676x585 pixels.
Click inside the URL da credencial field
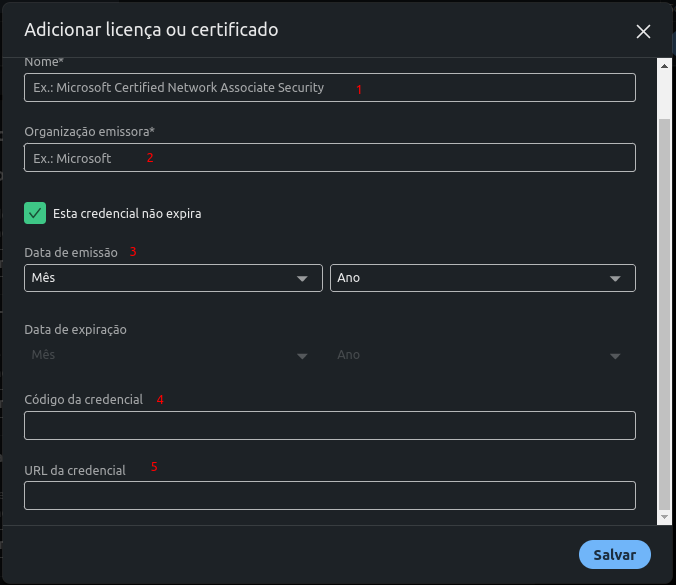pyautogui.click(x=329, y=496)
